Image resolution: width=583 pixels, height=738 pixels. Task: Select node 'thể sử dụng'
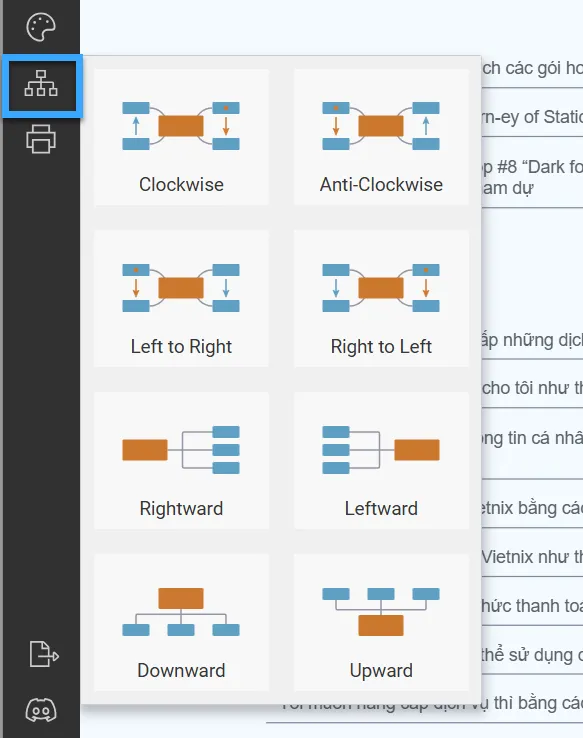point(532,655)
